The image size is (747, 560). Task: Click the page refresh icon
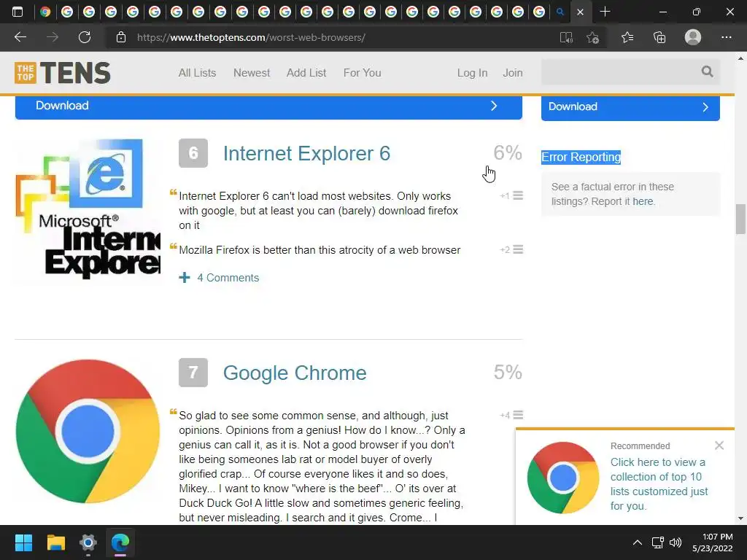pos(85,37)
